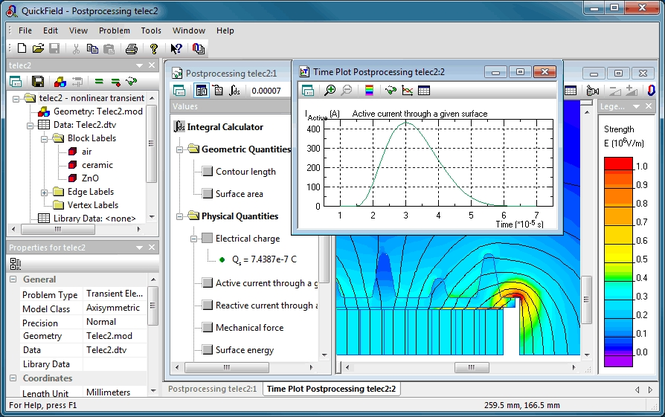Toggle the Contour length checkbox
The image size is (665, 417).
tap(207, 172)
